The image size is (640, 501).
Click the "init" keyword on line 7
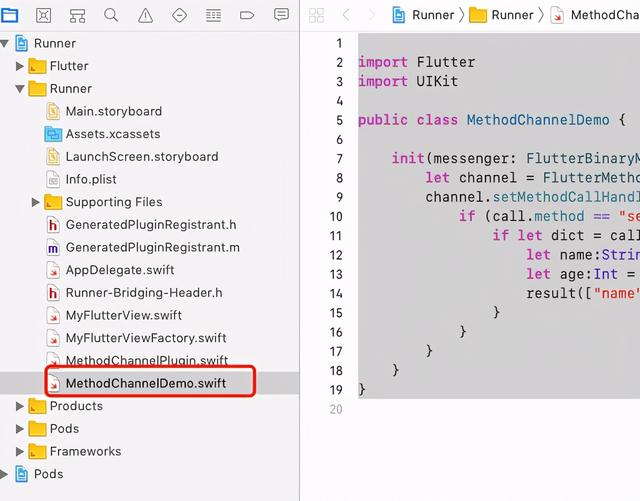click(408, 158)
